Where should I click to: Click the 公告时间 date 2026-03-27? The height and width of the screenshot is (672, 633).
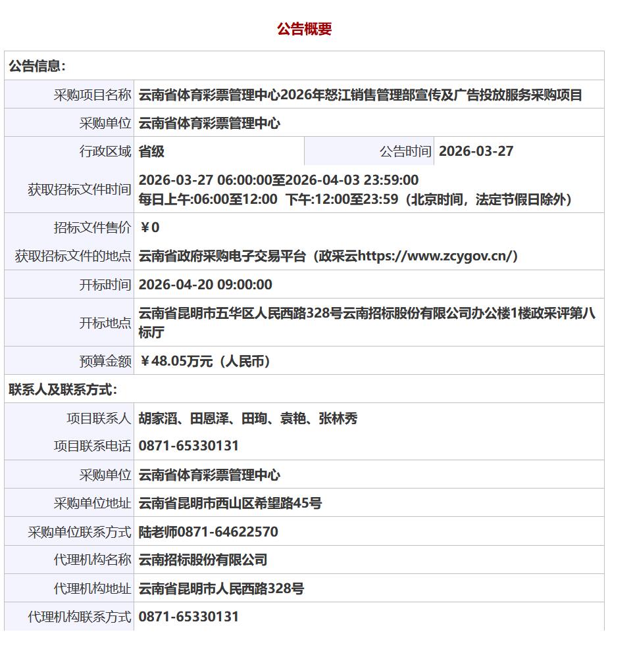point(476,151)
